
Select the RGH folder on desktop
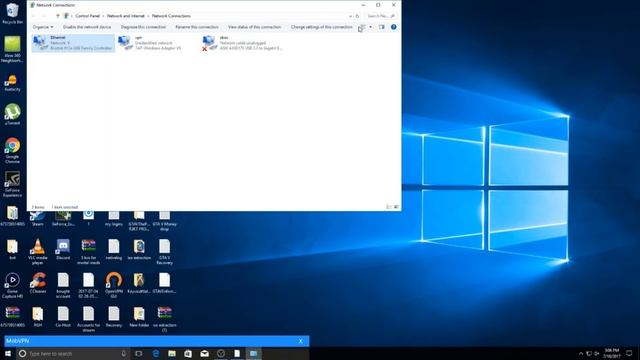click(38, 316)
